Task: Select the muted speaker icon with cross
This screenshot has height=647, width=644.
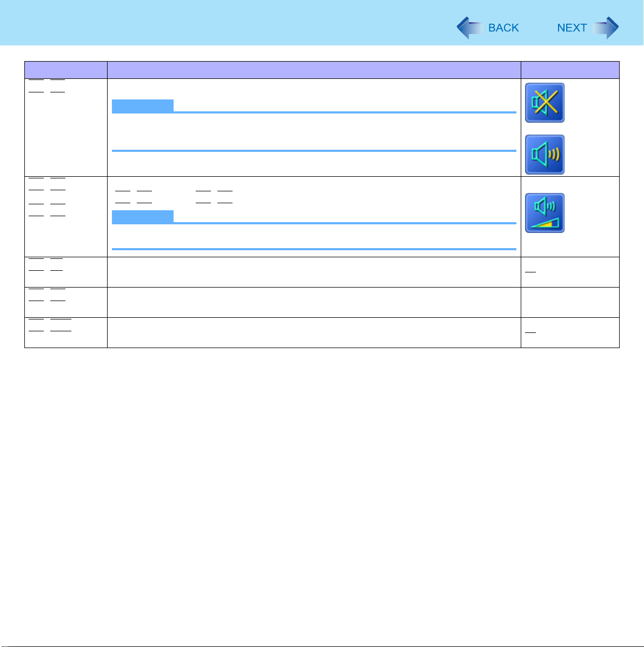Action: click(x=545, y=103)
